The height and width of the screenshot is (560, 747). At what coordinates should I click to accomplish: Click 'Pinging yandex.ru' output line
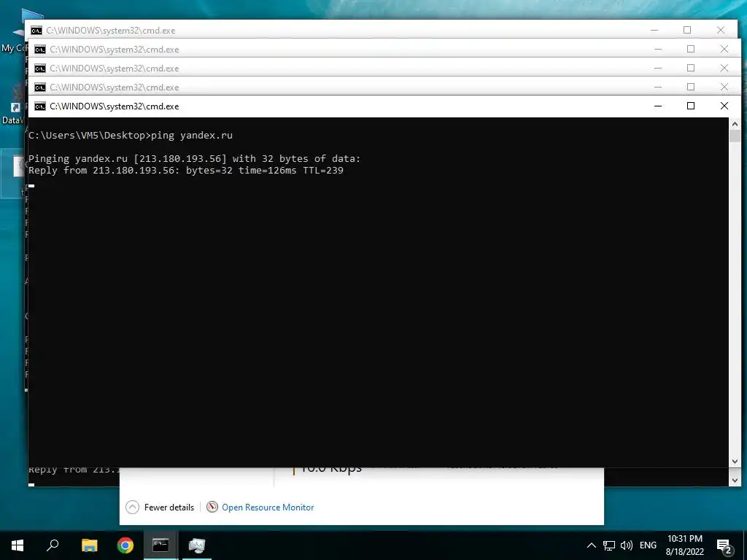click(x=194, y=158)
